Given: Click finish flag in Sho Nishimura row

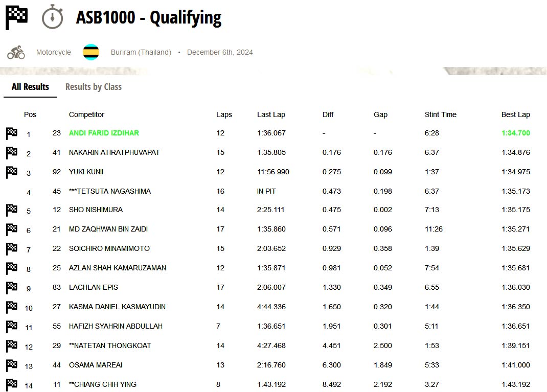Looking at the screenshot, I should point(12,210).
